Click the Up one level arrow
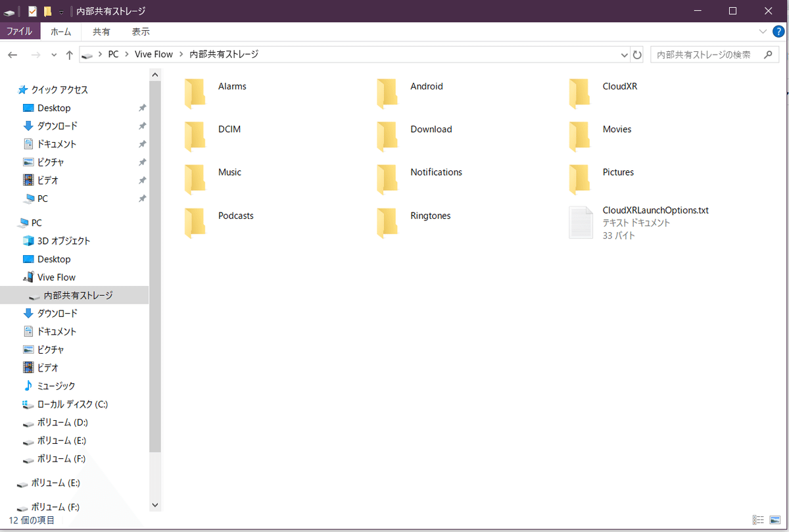789x532 pixels. pyautogui.click(x=69, y=55)
